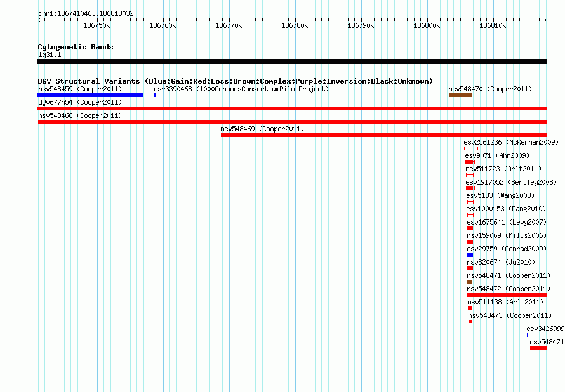Click the nsv548473 (Cooper2011) label
Viewport: 565px width, 392px height.
[510, 315]
